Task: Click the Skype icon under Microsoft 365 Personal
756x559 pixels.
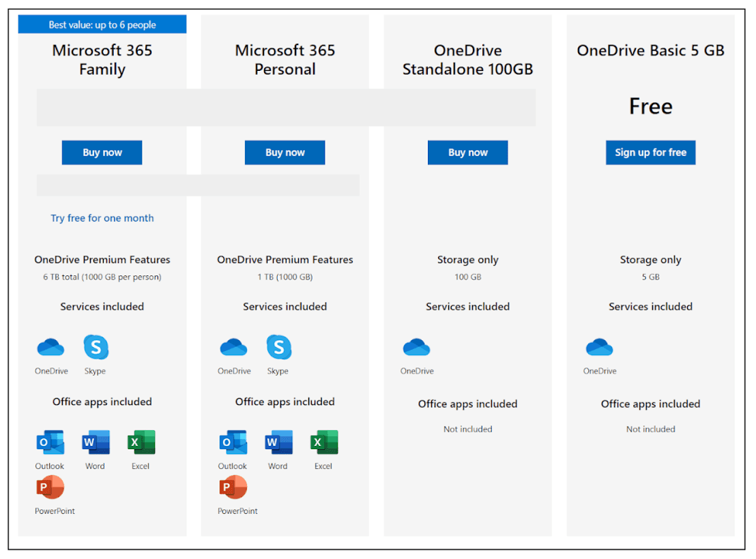Action: point(278,348)
